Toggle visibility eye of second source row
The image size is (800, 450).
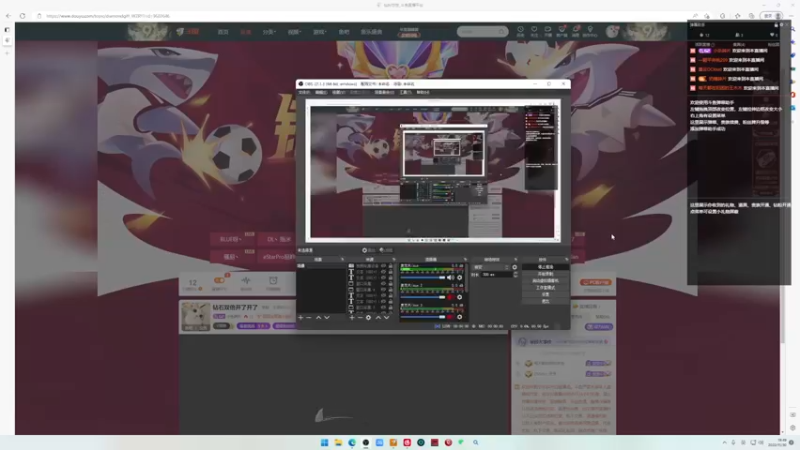point(383,272)
